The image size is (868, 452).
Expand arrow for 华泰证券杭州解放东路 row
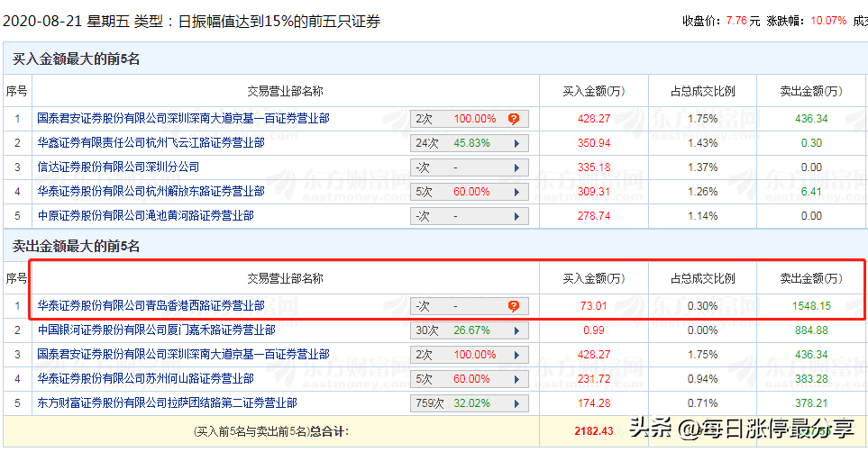click(516, 192)
